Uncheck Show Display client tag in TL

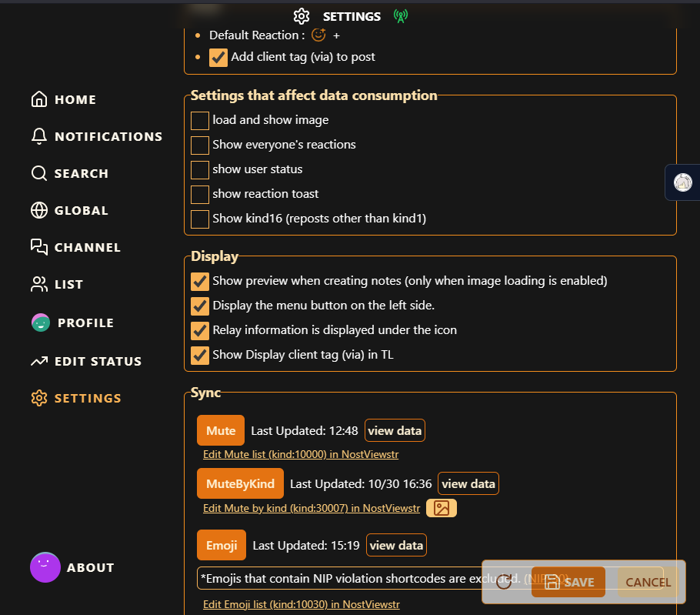(200, 356)
